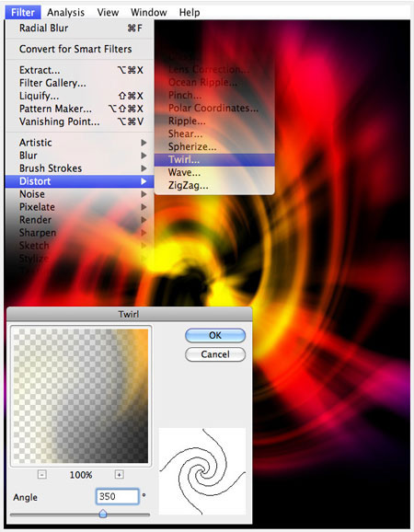Zoom in the Twirl preview with plus
Image resolution: width=414 pixels, height=532 pixels.
(119, 474)
